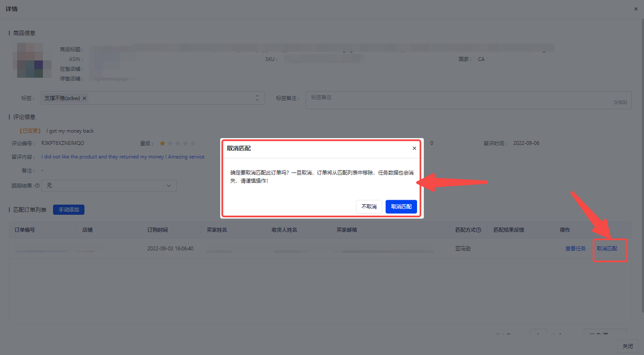This screenshot has height=355, width=644.
Task: Click the 手动添加 button
Action: [x=68, y=210]
